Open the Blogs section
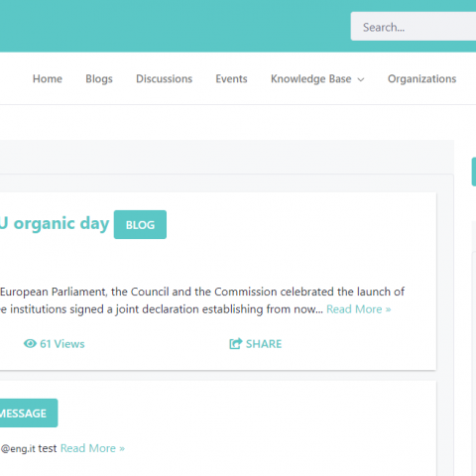Image resolution: width=476 pixels, height=476 pixels. pos(99,79)
